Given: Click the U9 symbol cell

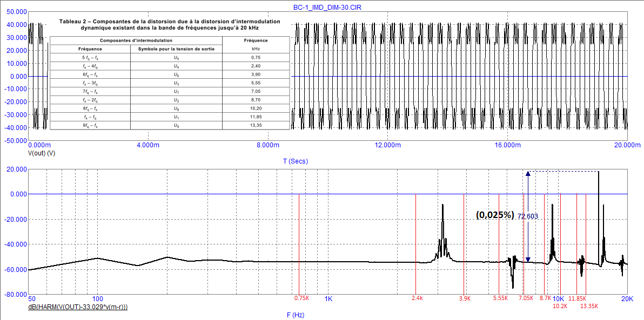Looking at the screenshot, I should point(177,126).
